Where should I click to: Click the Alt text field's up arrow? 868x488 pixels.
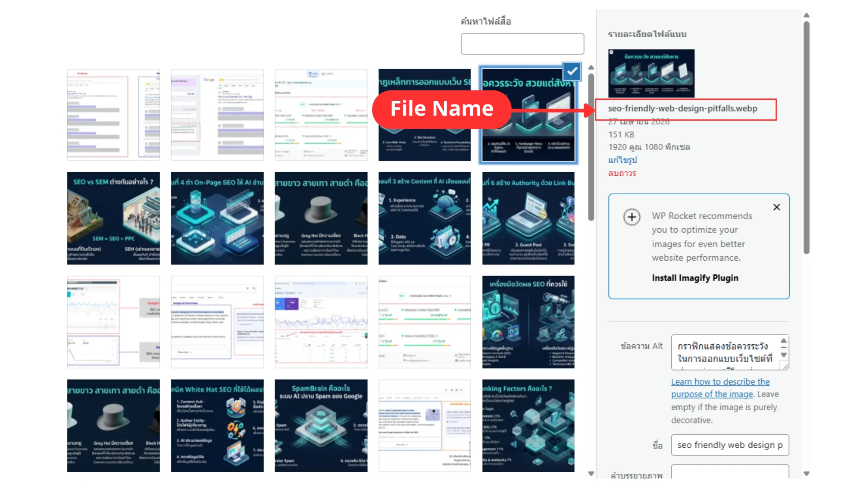(784, 341)
